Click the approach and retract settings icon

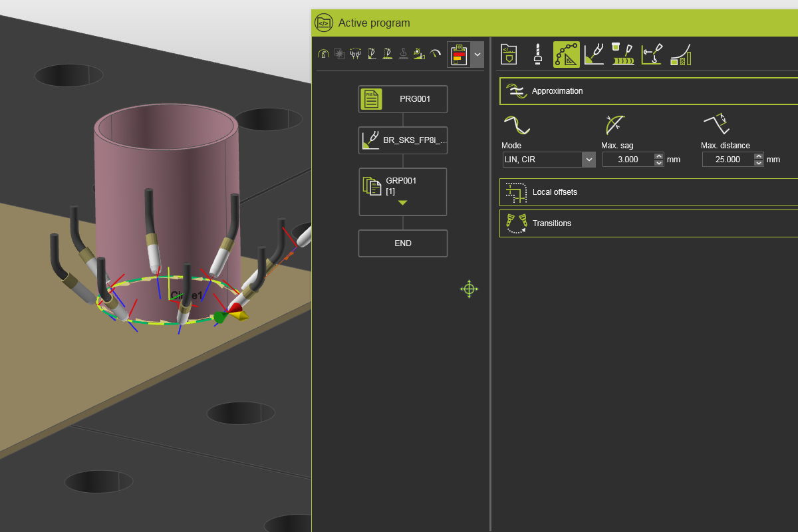pyautogui.click(x=651, y=55)
